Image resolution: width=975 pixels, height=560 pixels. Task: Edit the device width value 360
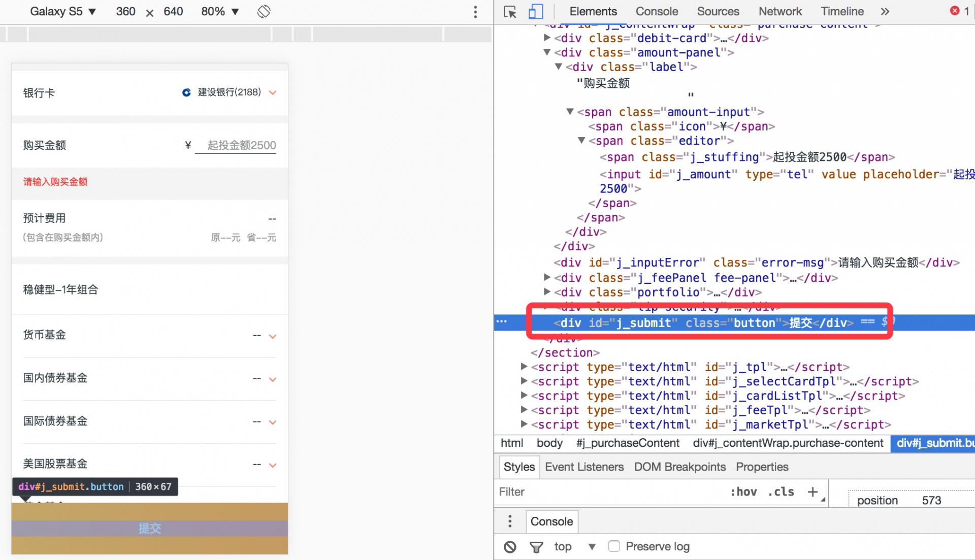click(x=125, y=11)
